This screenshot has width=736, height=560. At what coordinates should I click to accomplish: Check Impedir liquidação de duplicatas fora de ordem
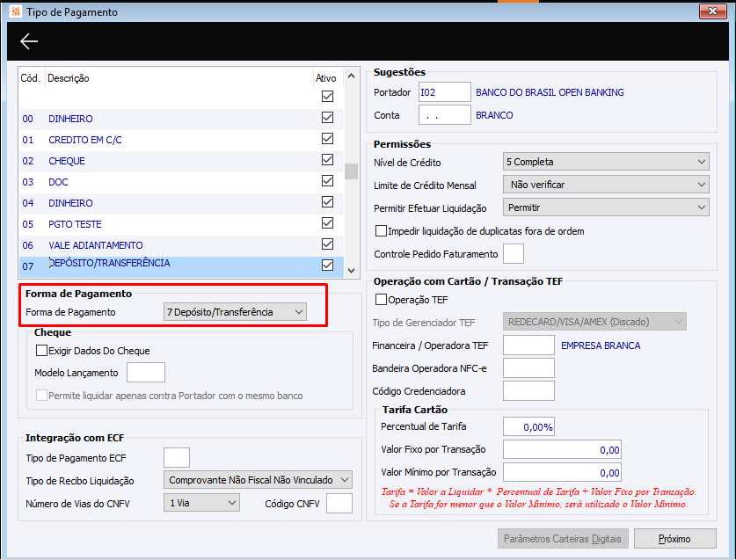[381, 231]
